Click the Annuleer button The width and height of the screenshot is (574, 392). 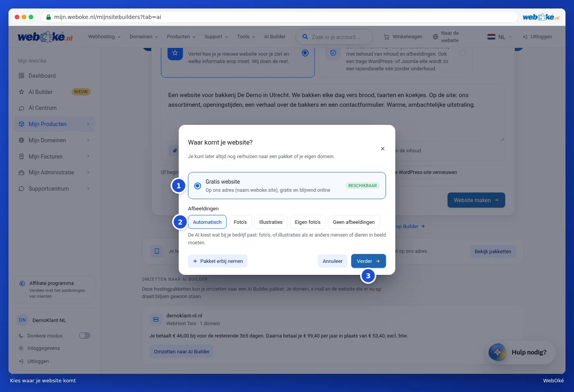coord(333,261)
